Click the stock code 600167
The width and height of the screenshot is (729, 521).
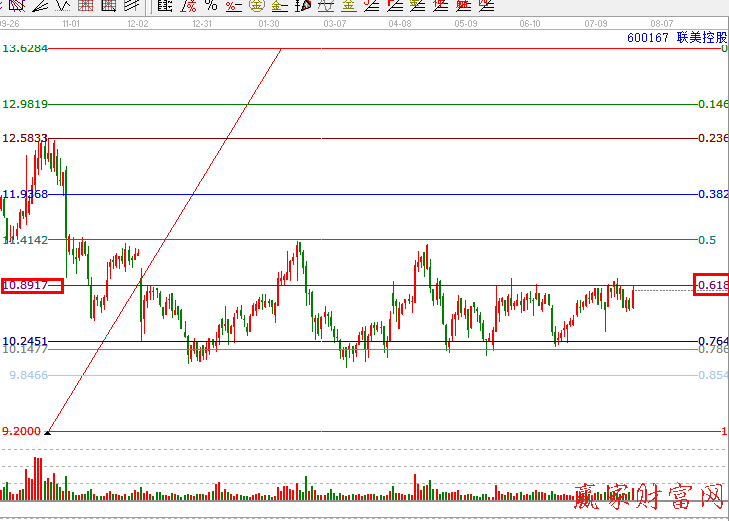[647, 38]
